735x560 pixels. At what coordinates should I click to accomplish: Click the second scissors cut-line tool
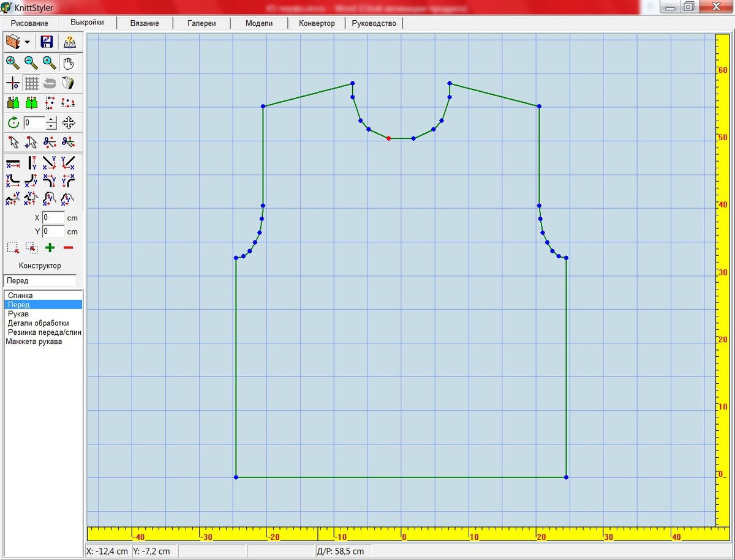[68, 143]
